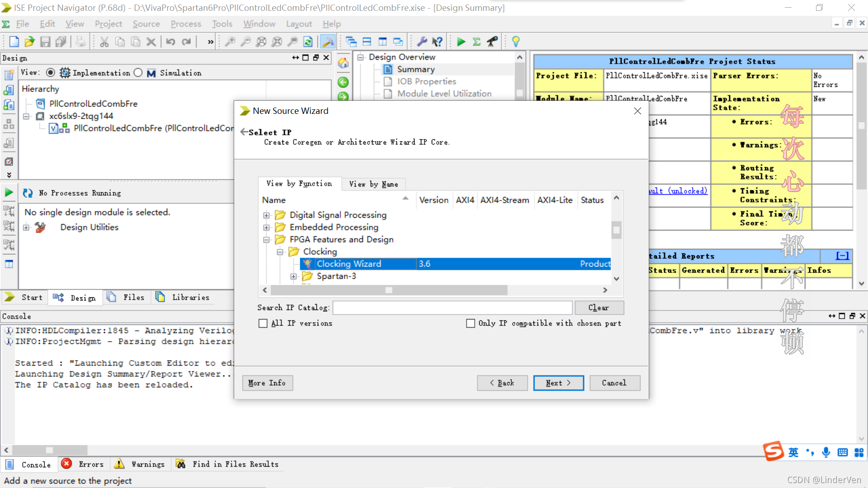Viewport: 868px width, 488px height.
Task: Open the Process menu
Action: pyautogui.click(x=185, y=24)
